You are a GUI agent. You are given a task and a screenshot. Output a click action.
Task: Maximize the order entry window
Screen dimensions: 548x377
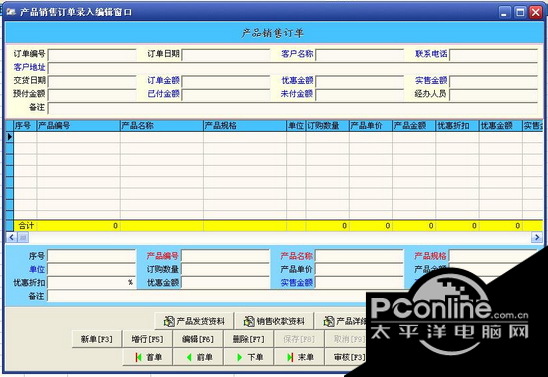(520, 13)
